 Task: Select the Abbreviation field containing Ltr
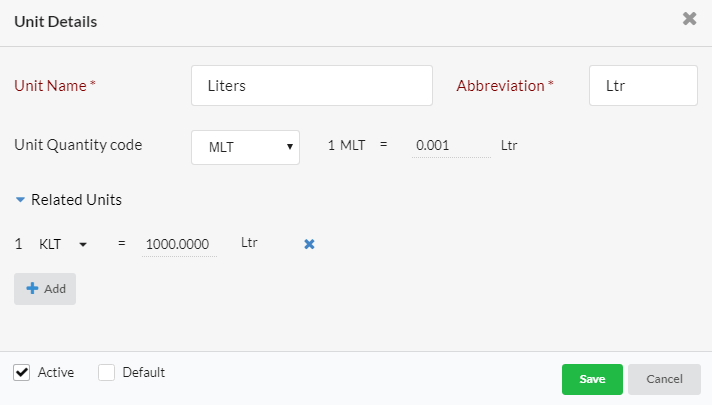pos(643,85)
